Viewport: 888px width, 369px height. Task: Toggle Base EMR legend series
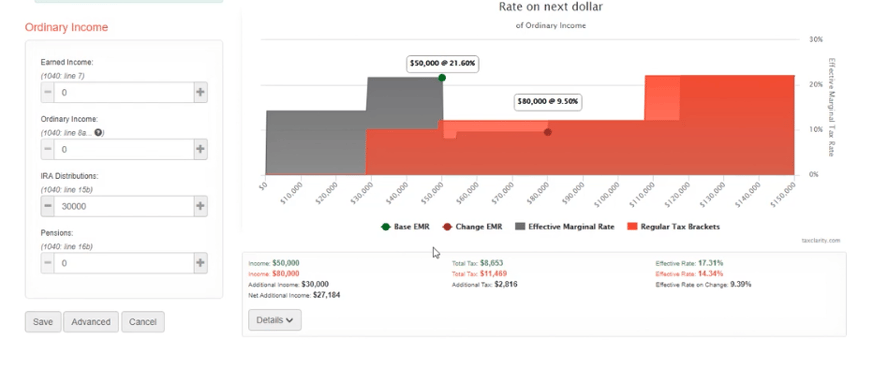pyautogui.click(x=405, y=227)
